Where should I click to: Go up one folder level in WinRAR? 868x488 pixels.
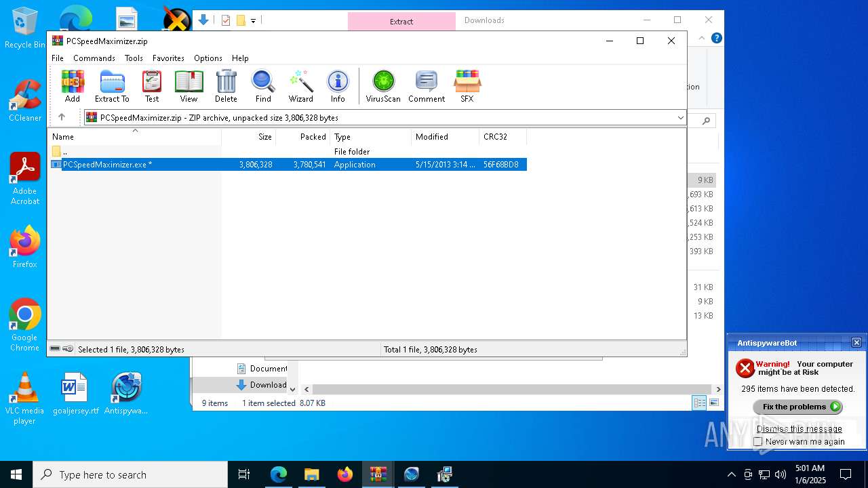[x=62, y=117]
